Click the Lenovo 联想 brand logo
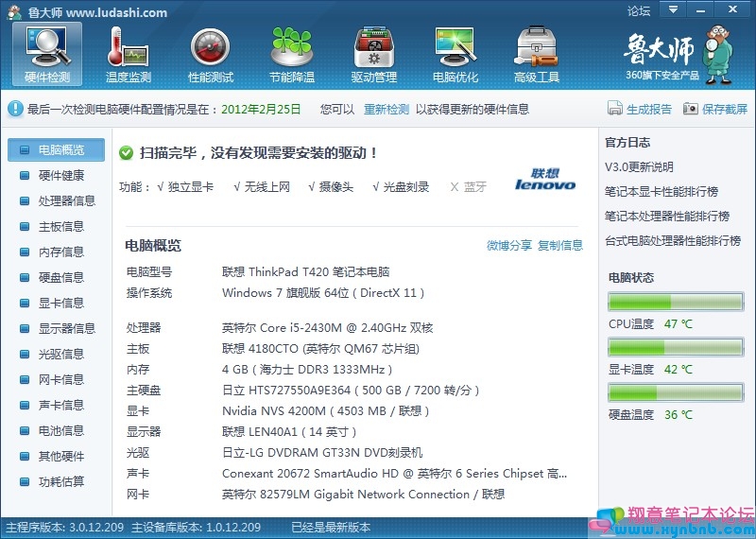The image size is (756, 539). click(545, 180)
